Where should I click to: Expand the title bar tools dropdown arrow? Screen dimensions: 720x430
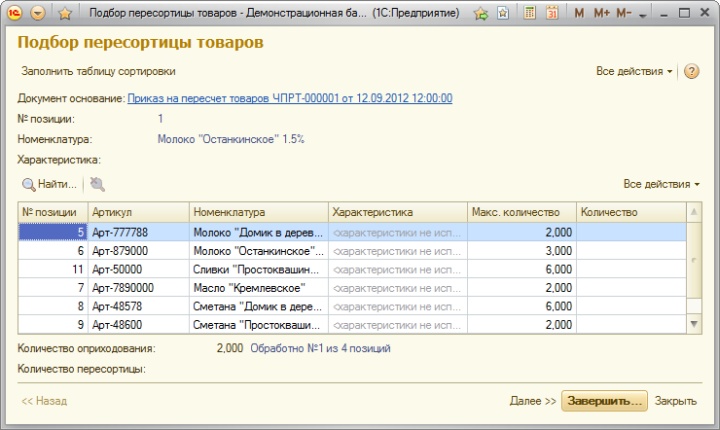(642, 16)
